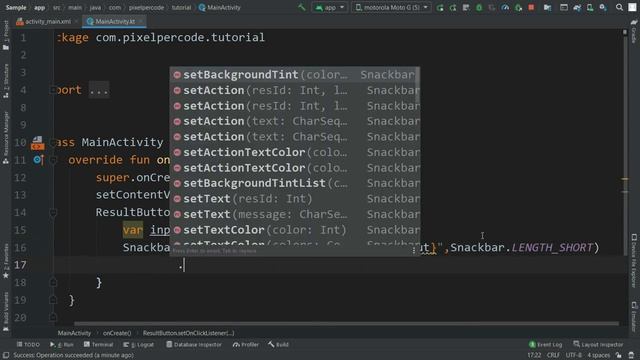
Task: Click the fold end marker on line 19
Action: [x=53, y=300]
